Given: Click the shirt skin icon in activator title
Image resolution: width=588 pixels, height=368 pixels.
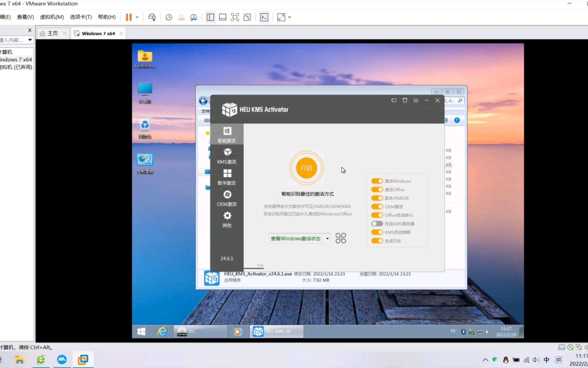Looking at the screenshot, I should [405, 101].
